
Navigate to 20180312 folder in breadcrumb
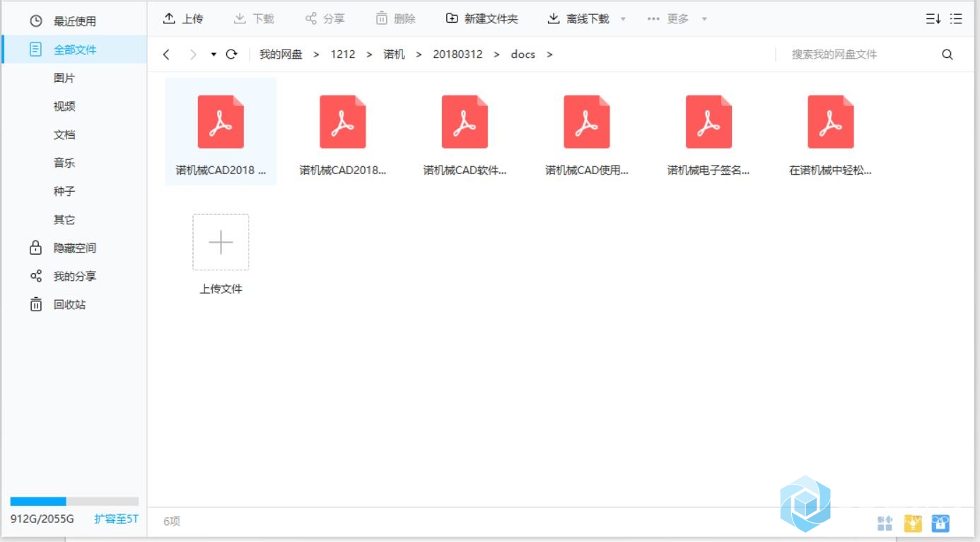tap(457, 54)
